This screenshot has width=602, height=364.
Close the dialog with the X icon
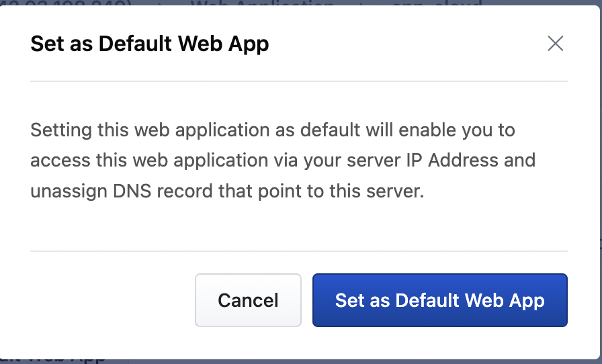coord(555,44)
